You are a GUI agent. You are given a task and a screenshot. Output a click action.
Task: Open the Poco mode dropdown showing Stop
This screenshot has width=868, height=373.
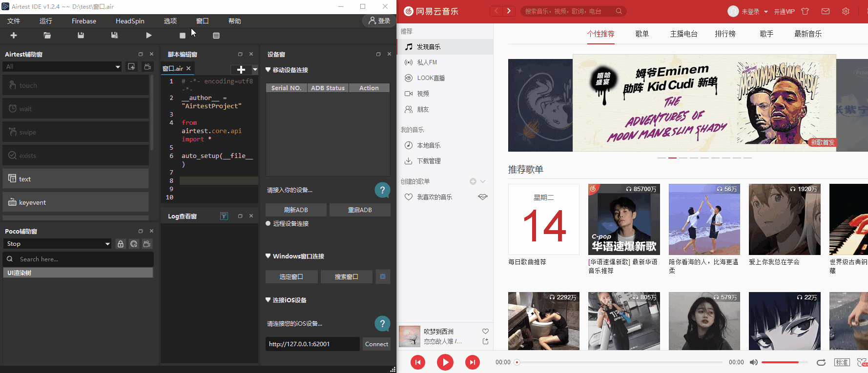click(x=58, y=244)
